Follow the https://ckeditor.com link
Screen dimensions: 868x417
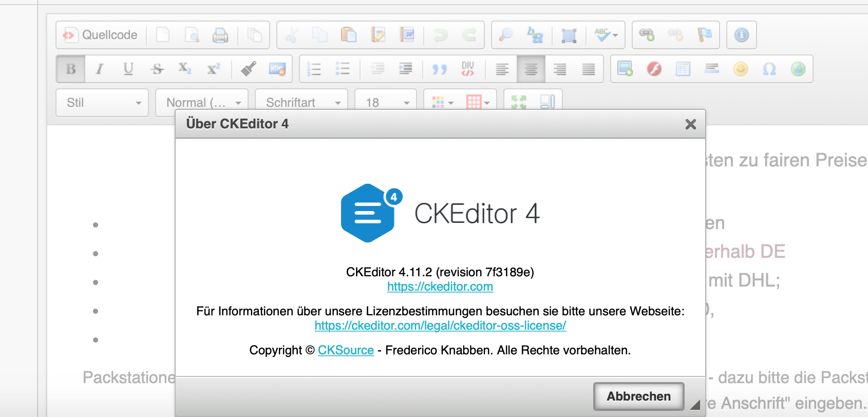[x=440, y=287]
